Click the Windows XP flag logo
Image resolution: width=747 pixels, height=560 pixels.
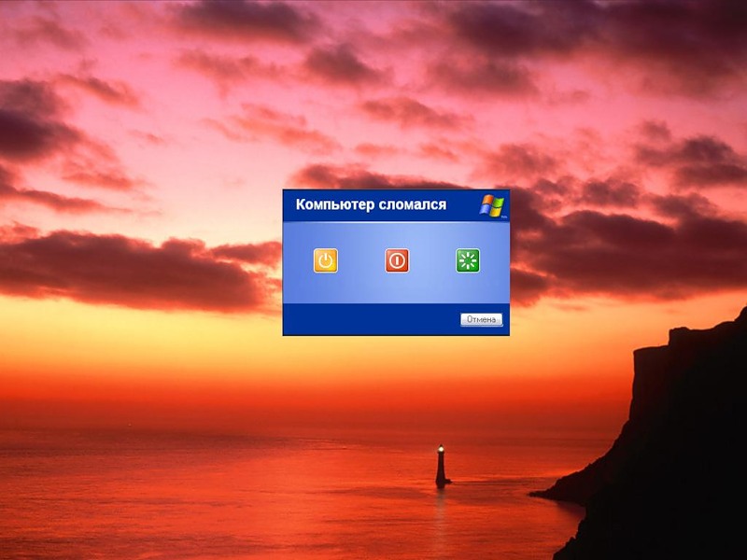pos(493,205)
